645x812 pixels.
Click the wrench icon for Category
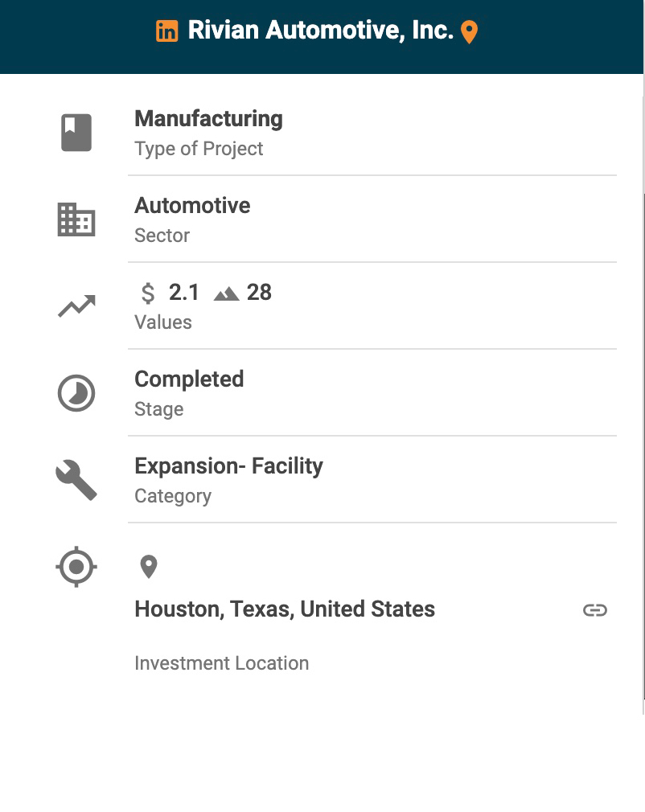pyautogui.click(x=76, y=480)
